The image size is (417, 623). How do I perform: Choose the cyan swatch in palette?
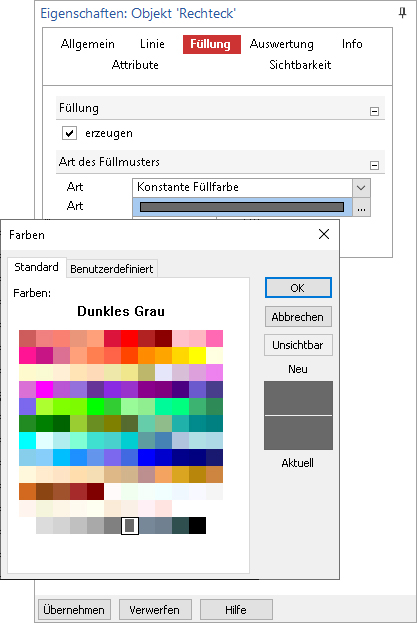[x=27, y=440]
